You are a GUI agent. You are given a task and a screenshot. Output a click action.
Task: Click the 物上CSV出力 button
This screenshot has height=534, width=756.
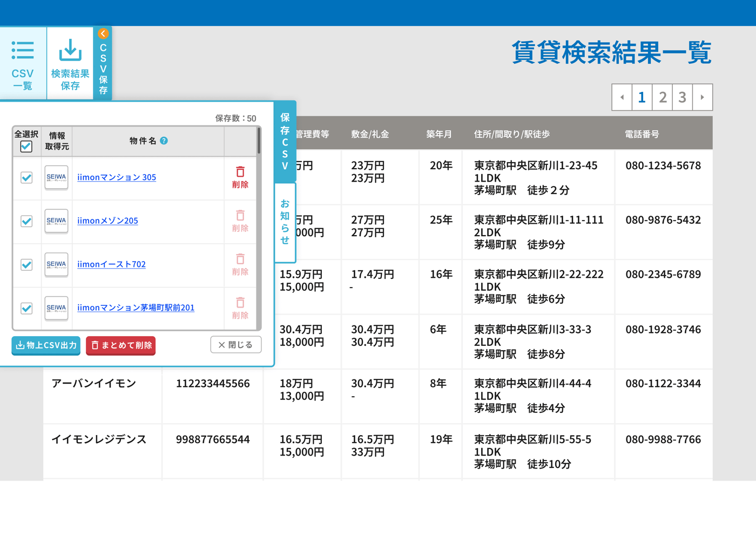[x=46, y=345]
